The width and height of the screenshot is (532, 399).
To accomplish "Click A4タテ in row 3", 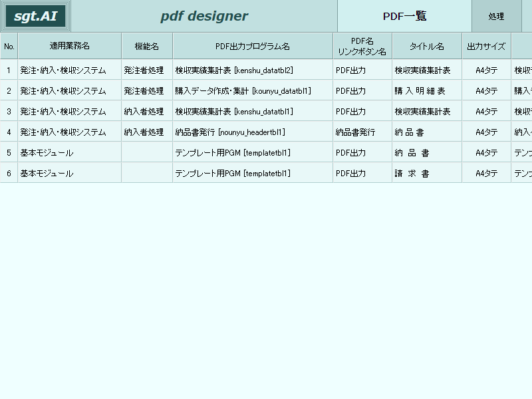I will [487, 112].
